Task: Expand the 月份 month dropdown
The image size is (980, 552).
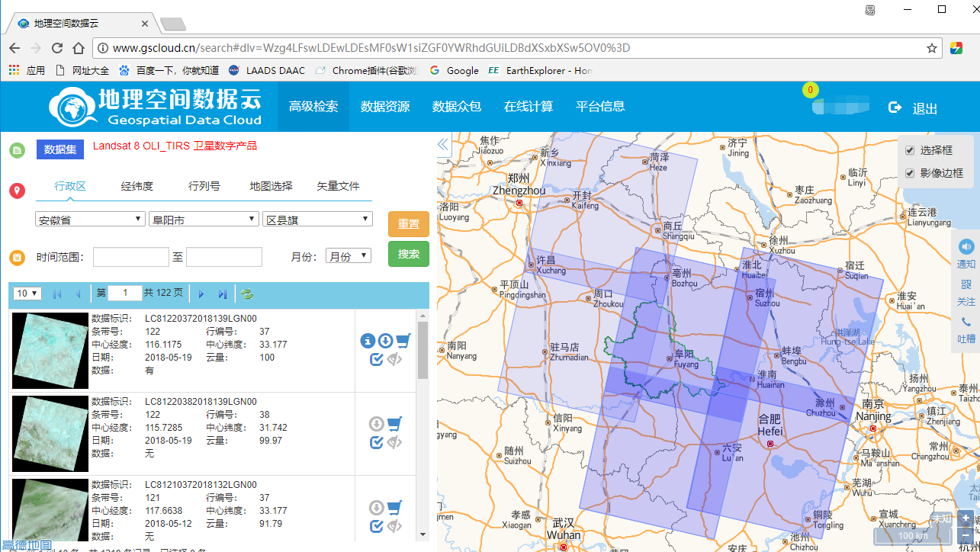Action: [x=348, y=256]
